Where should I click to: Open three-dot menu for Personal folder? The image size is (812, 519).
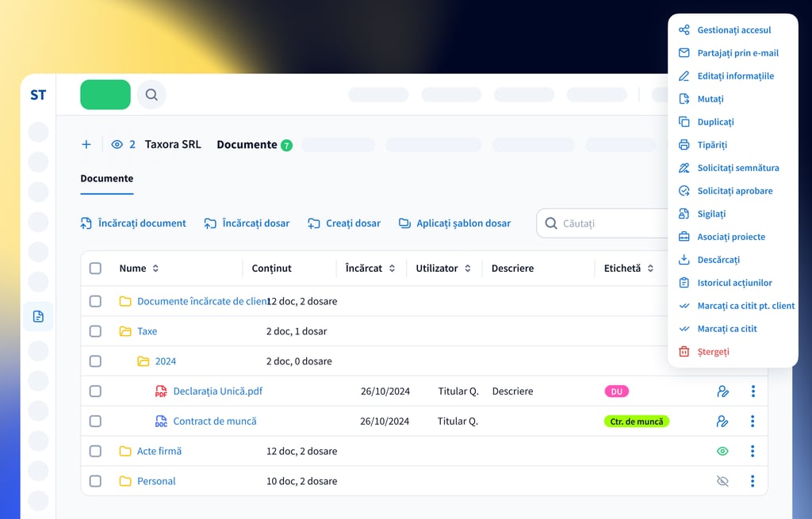753,481
